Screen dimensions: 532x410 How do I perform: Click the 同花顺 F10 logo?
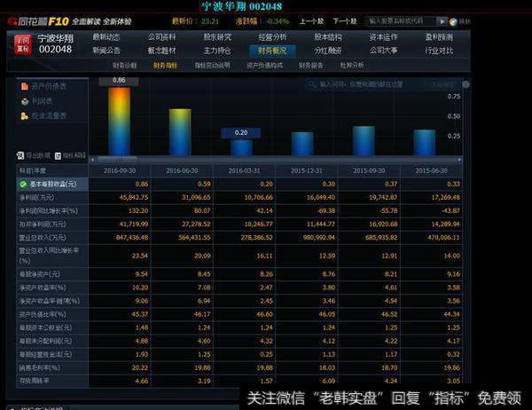coord(38,21)
